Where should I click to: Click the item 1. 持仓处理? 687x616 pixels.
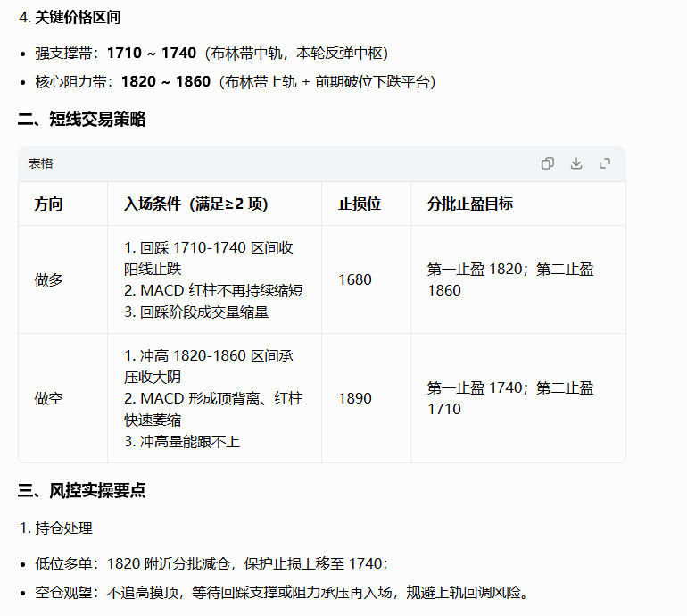tap(56, 529)
